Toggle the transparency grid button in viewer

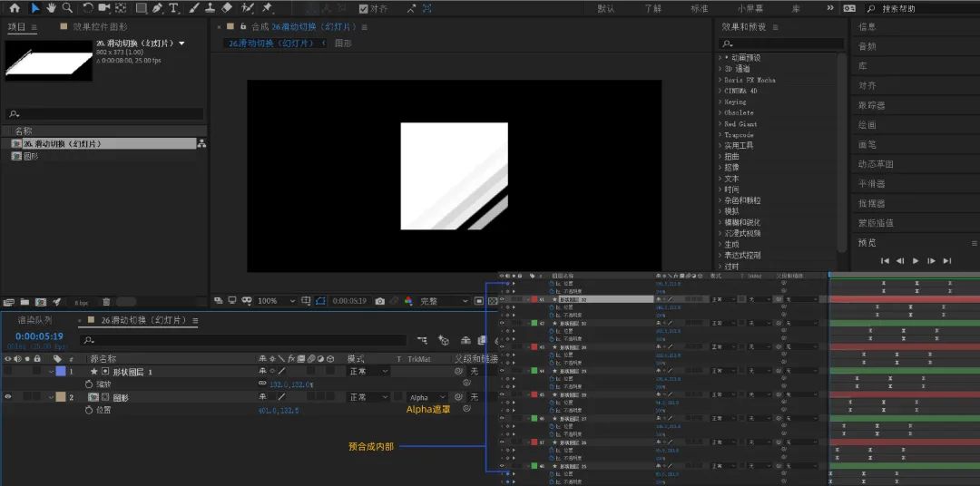pyautogui.click(x=491, y=301)
